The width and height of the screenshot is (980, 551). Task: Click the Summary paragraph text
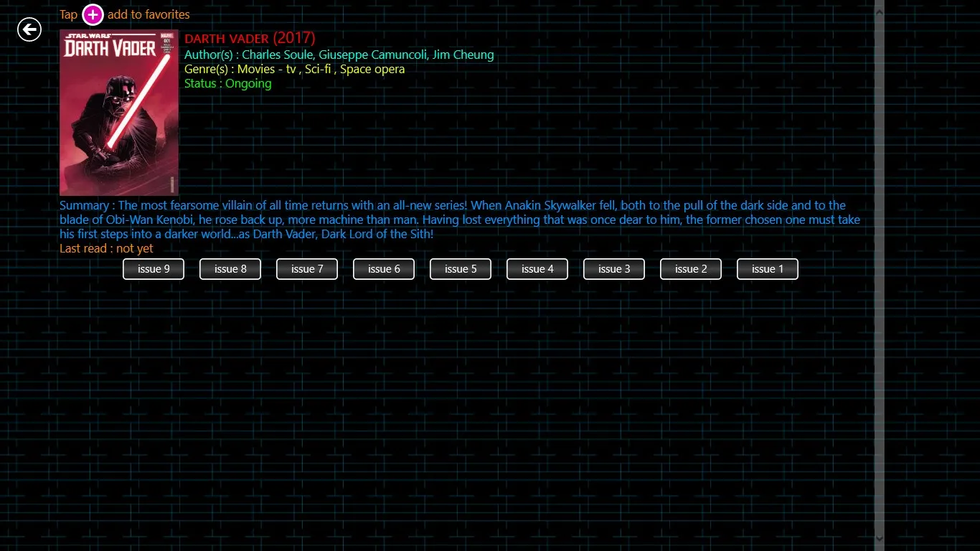(460, 220)
